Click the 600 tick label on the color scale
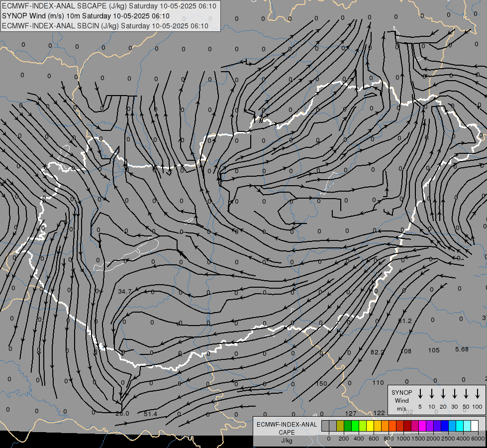The height and width of the screenshot is (448, 487). point(374,439)
